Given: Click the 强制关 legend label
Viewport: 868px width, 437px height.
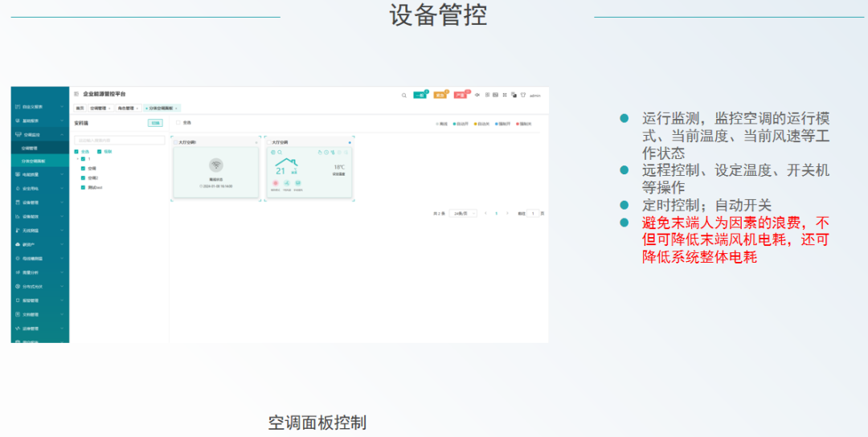Looking at the screenshot, I should [526, 124].
